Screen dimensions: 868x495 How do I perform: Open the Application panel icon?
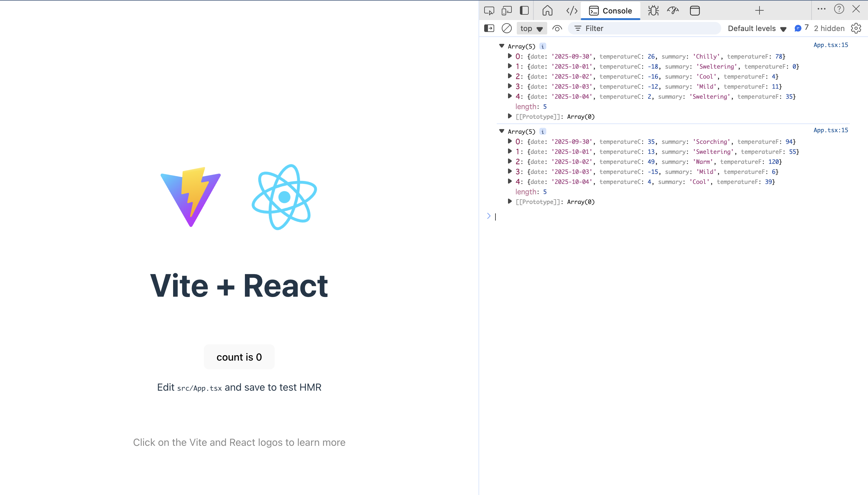point(695,11)
